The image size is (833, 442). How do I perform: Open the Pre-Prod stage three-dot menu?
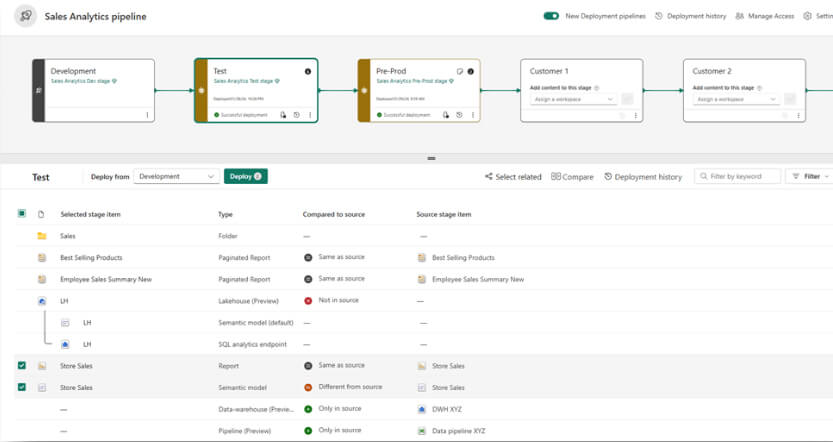[473, 115]
